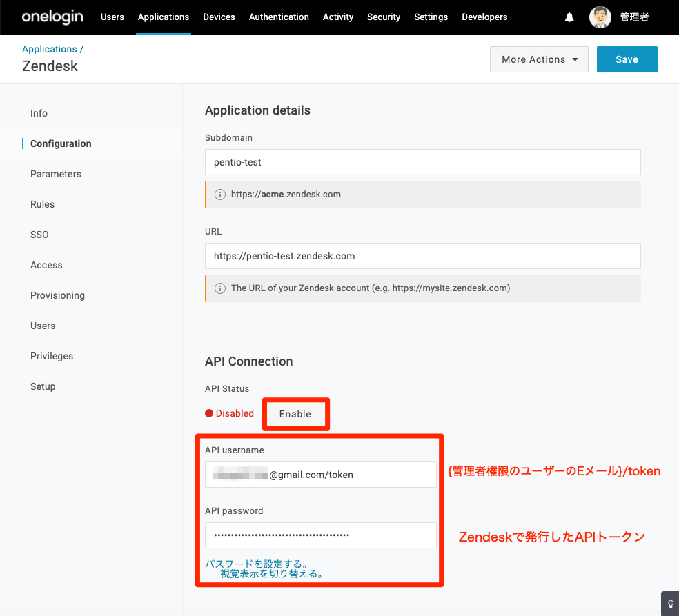Select the Configuration sidebar tab

[x=61, y=143]
